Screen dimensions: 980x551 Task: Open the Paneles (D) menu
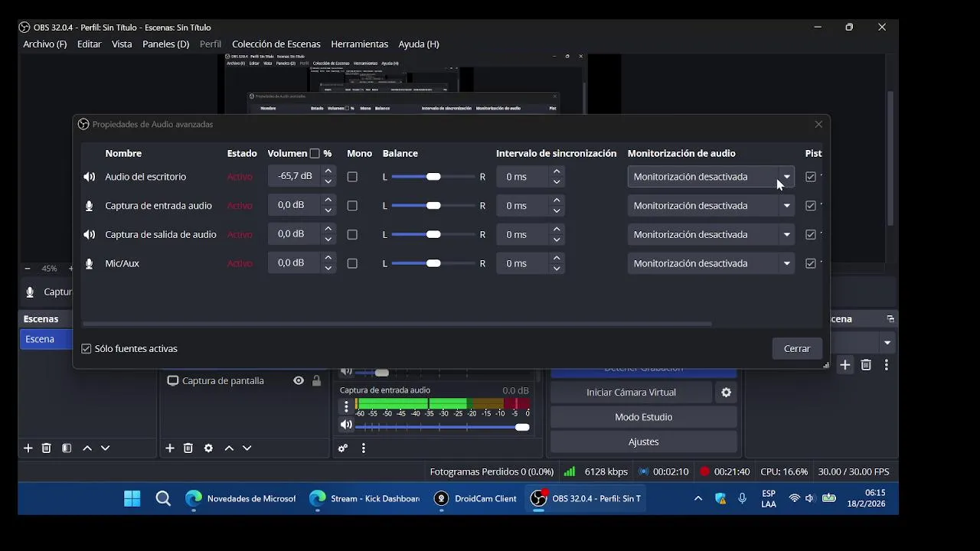[x=165, y=44]
